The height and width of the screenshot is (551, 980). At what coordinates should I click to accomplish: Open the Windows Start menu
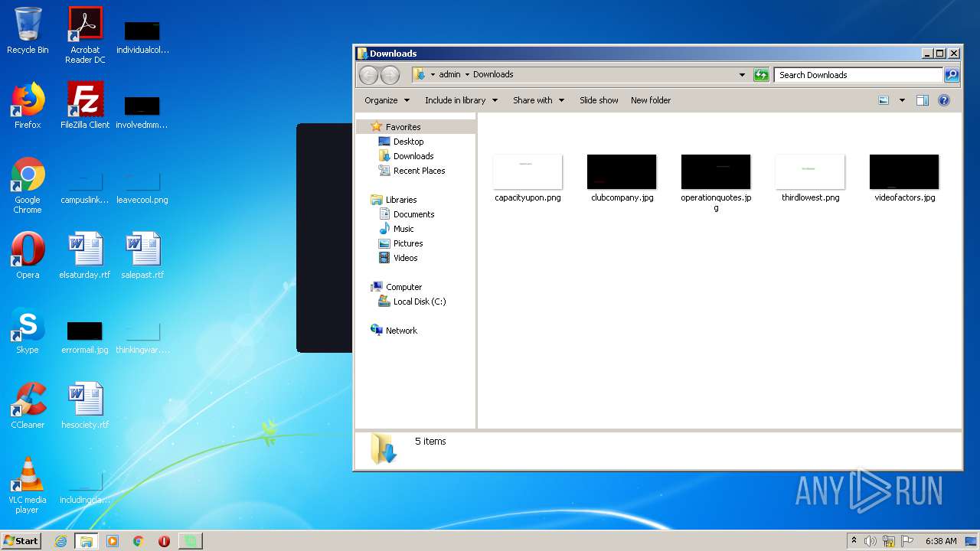pos(21,540)
